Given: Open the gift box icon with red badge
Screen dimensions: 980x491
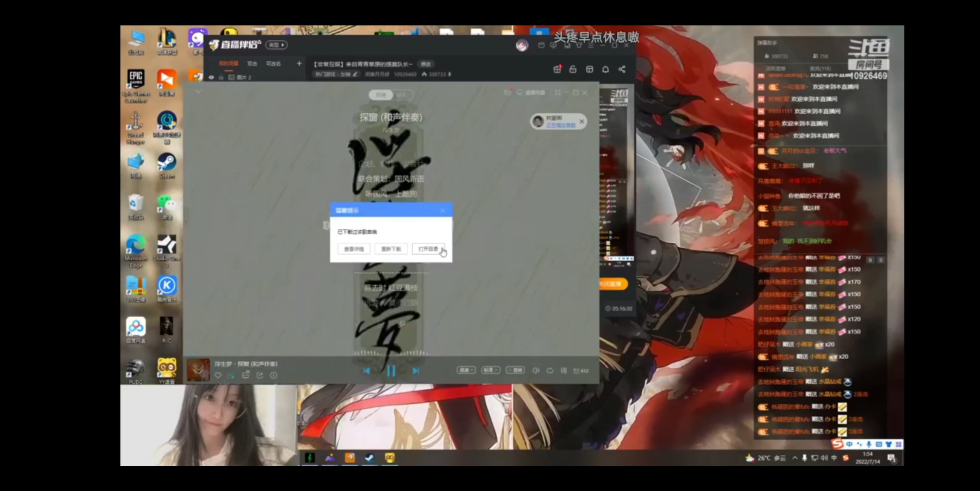Looking at the screenshot, I should click(x=557, y=69).
